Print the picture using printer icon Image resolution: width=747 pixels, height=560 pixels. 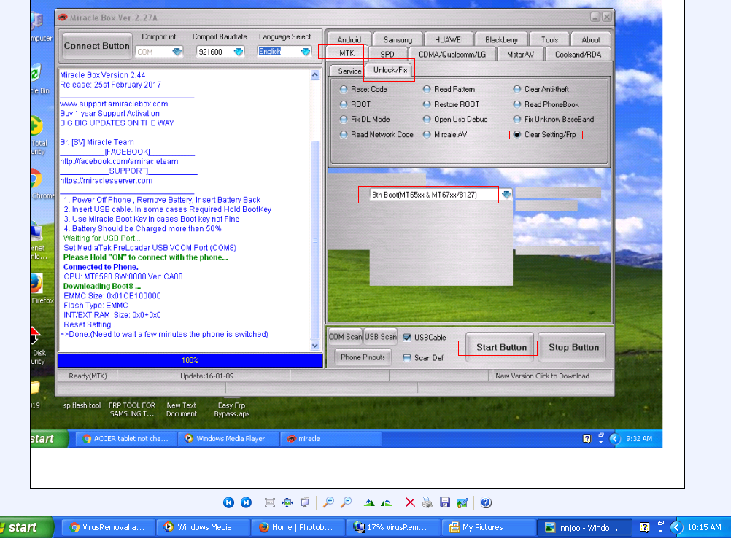(427, 502)
